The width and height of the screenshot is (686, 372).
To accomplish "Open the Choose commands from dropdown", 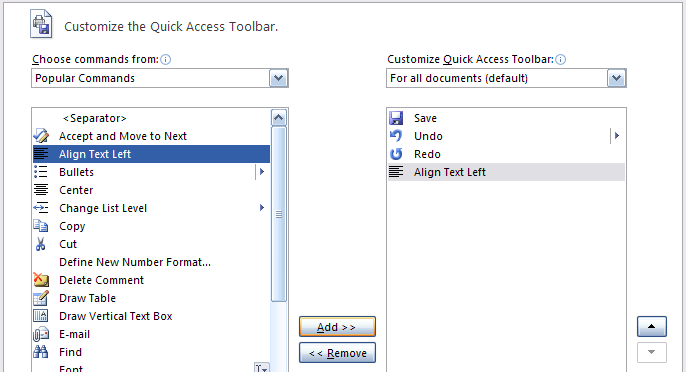I will (278, 78).
